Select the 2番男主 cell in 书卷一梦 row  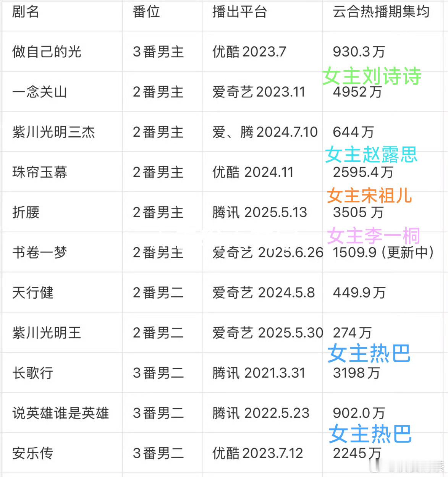pyautogui.click(x=158, y=252)
